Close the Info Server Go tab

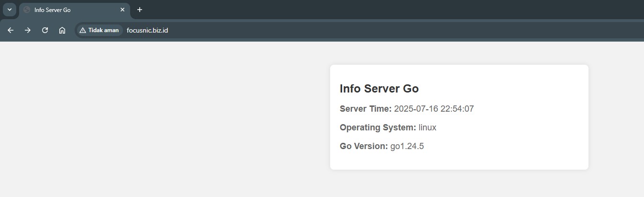(122, 10)
